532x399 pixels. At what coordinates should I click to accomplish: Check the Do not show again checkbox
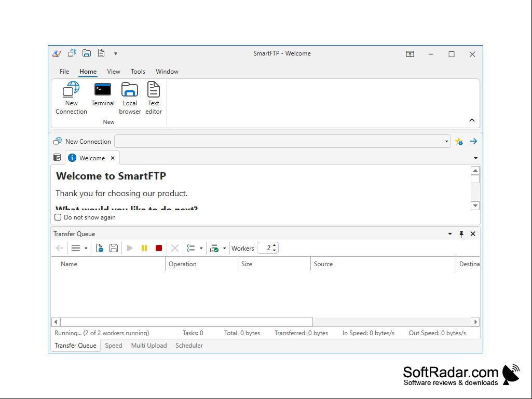[58, 217]
